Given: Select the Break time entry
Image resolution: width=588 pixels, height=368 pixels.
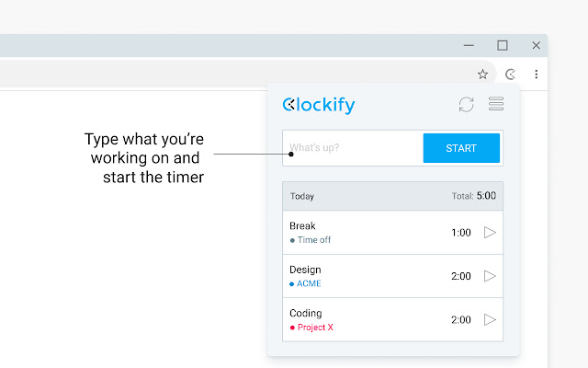Looking at the screenshot, I should click(367, 232).
